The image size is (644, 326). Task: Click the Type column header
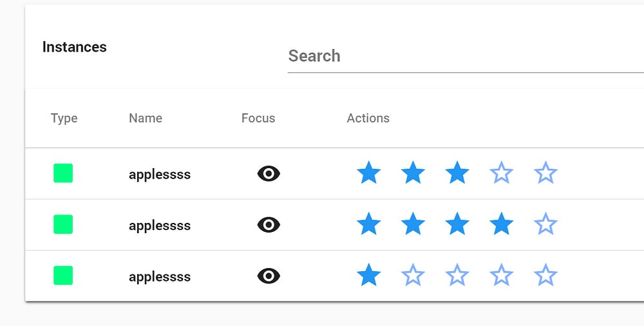tap(64, 118)
